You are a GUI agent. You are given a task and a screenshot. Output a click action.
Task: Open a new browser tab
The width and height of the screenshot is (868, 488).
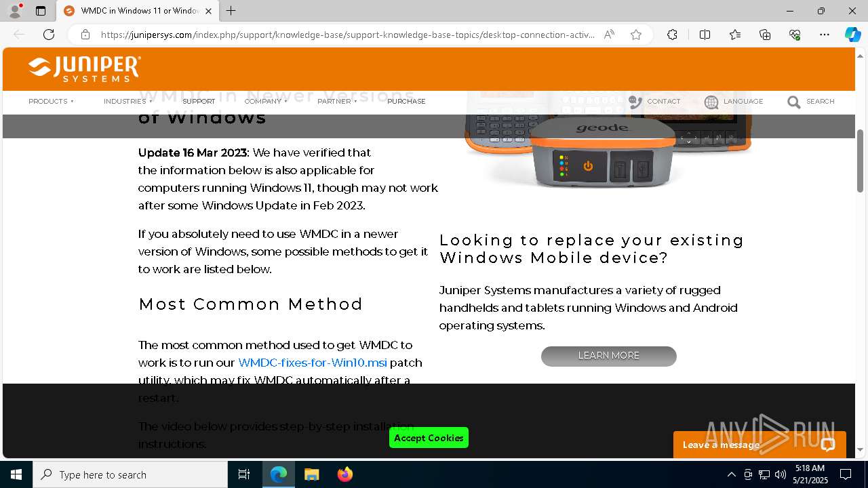pyautogui.click(x=231, y=11)
